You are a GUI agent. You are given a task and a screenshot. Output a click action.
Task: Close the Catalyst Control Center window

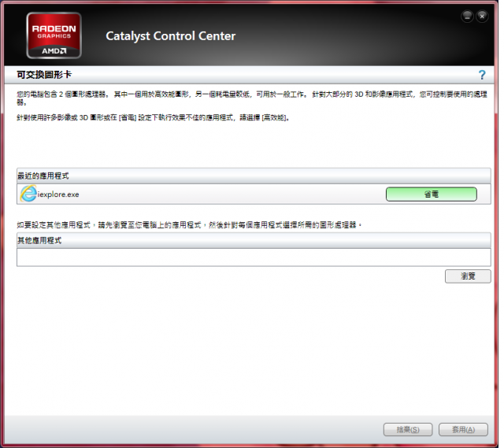482,16
